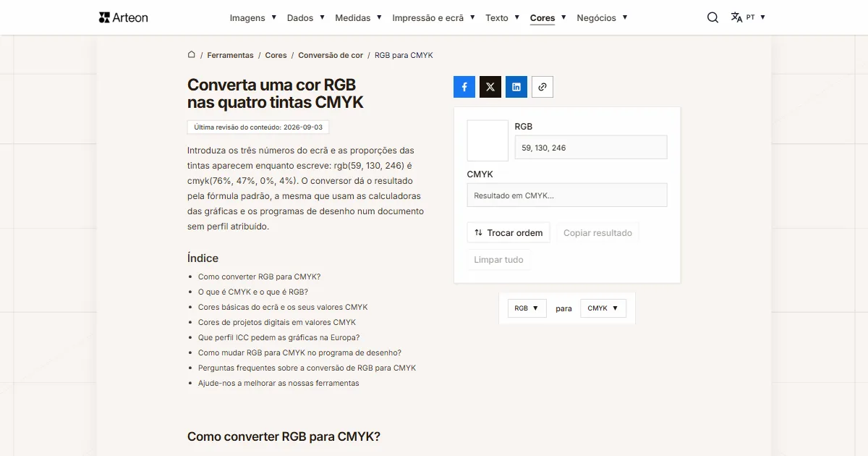Open Ferramentas breadcrumb link
Screen dimensions: 868x456
coord(230,55)
